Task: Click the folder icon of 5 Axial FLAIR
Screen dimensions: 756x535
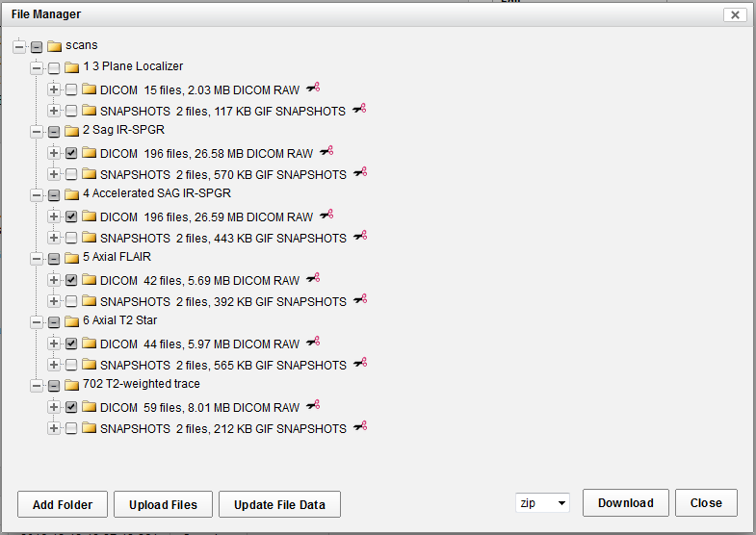Action: pos(71,258)
